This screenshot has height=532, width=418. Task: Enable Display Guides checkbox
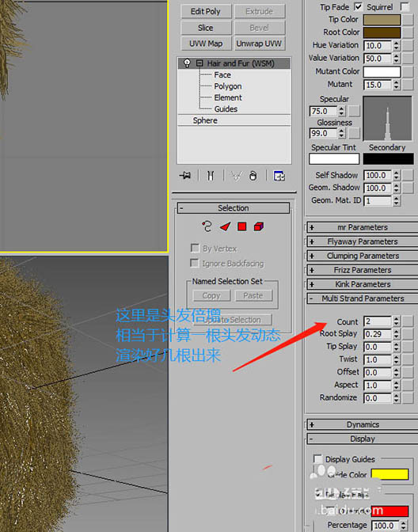coord(317,459)
